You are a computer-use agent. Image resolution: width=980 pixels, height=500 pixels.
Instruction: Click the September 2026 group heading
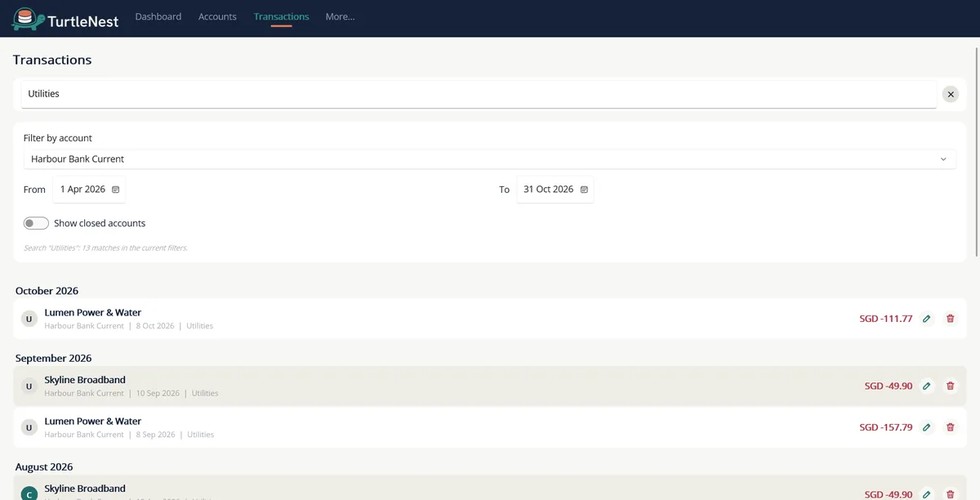[53, 359]
